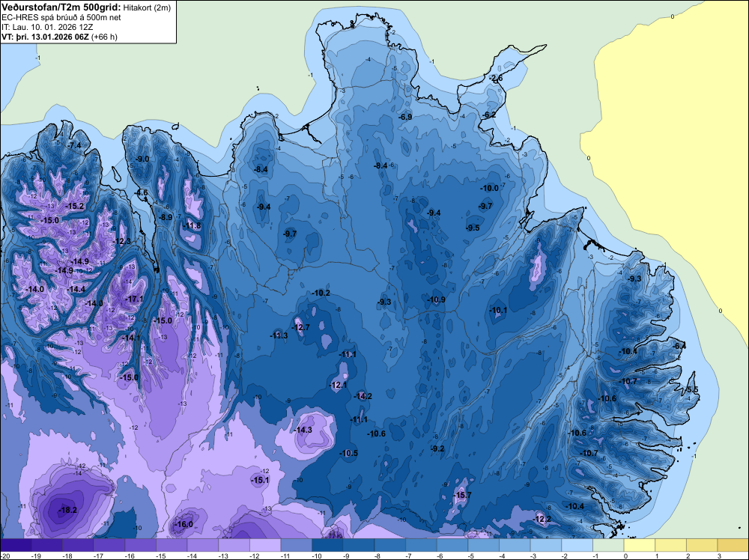This screenshot has width=749, height=560.
Task: Click the -9.5 temperature value
Action: point(473,228)
